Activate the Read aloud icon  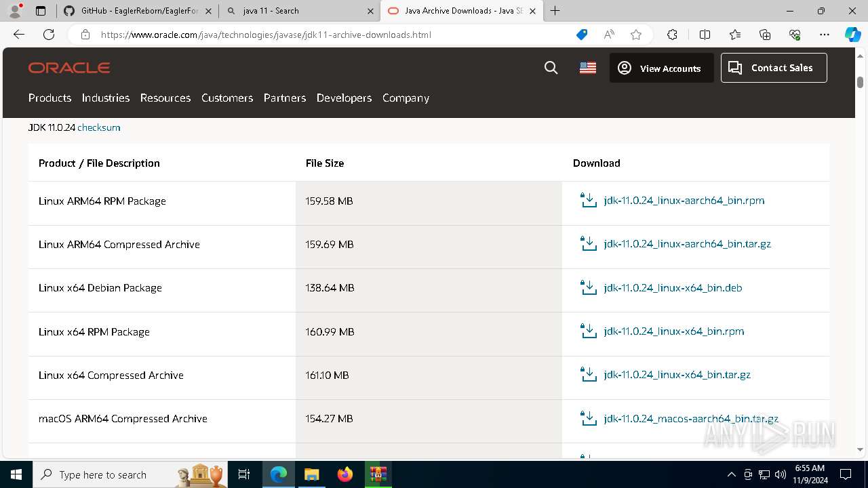(x=609, y=35)
